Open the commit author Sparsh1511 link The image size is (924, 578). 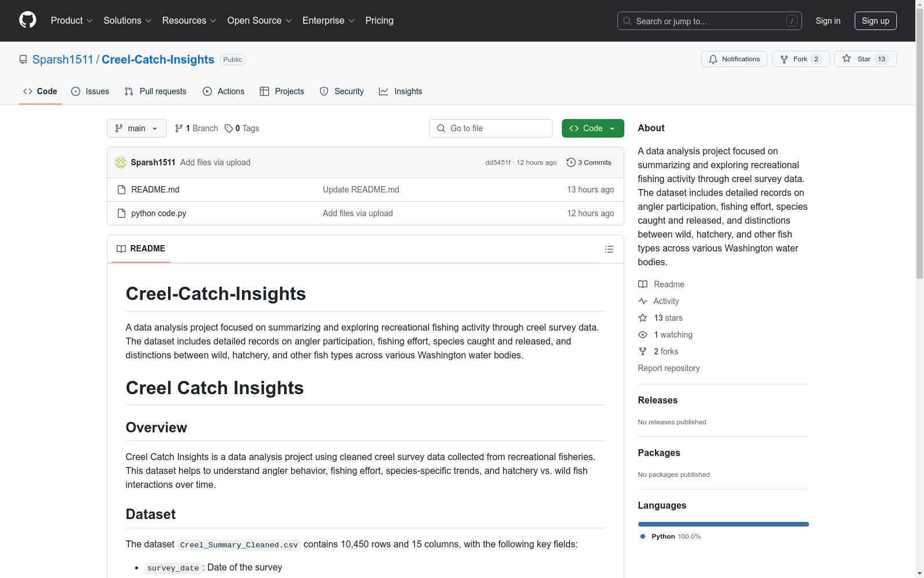pyautogui.click(x=153, y=162)
